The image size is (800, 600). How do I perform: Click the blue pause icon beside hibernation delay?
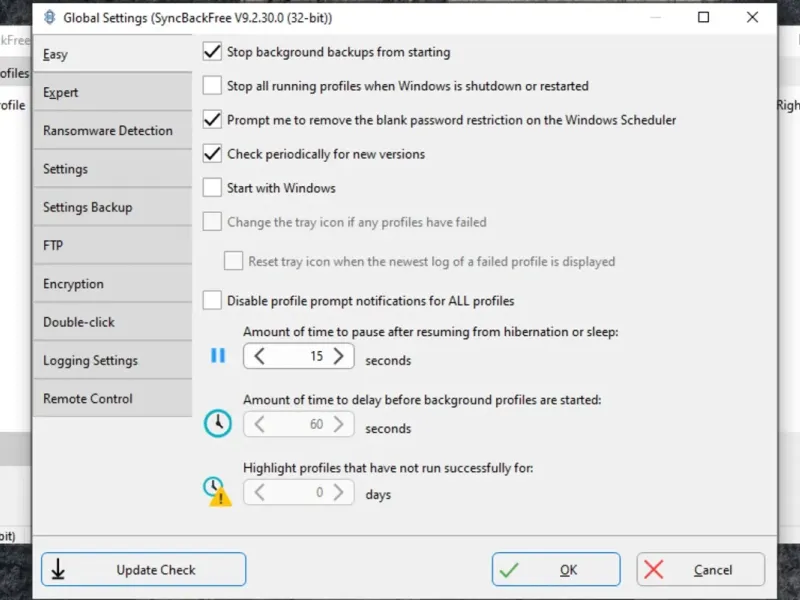[x=218, y=356]
